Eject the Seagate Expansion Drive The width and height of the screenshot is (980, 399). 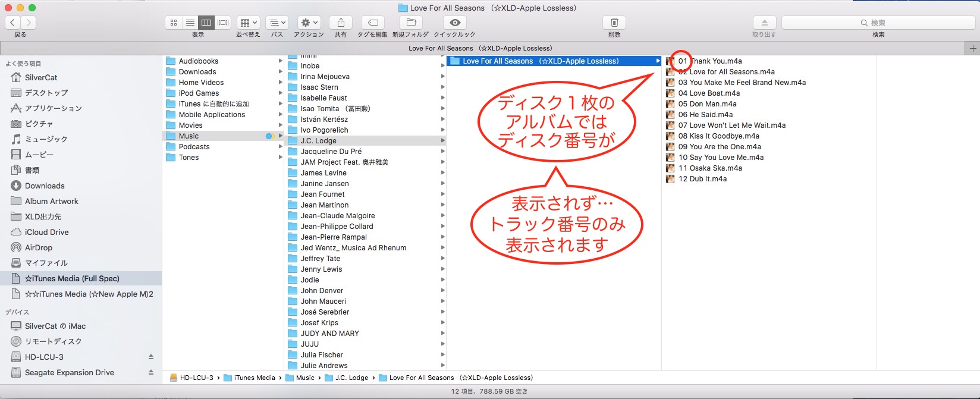[151, 372]
